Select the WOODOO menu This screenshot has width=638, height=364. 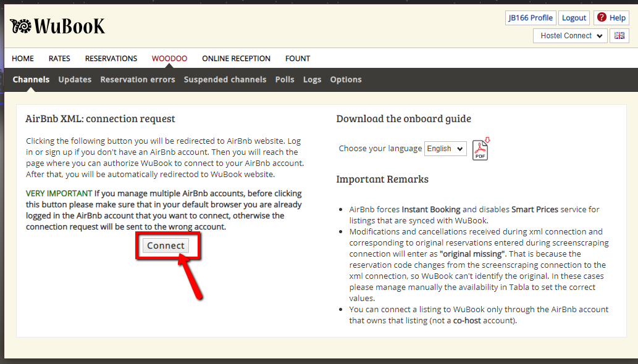[169, 59]
